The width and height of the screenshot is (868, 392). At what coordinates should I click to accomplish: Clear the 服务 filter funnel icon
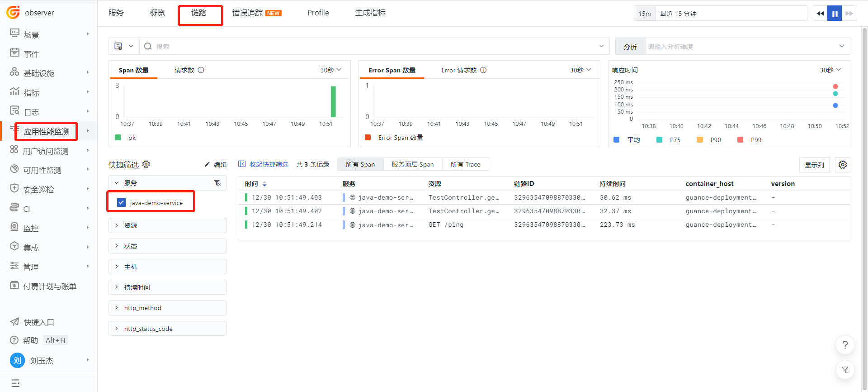click(217, 183)
